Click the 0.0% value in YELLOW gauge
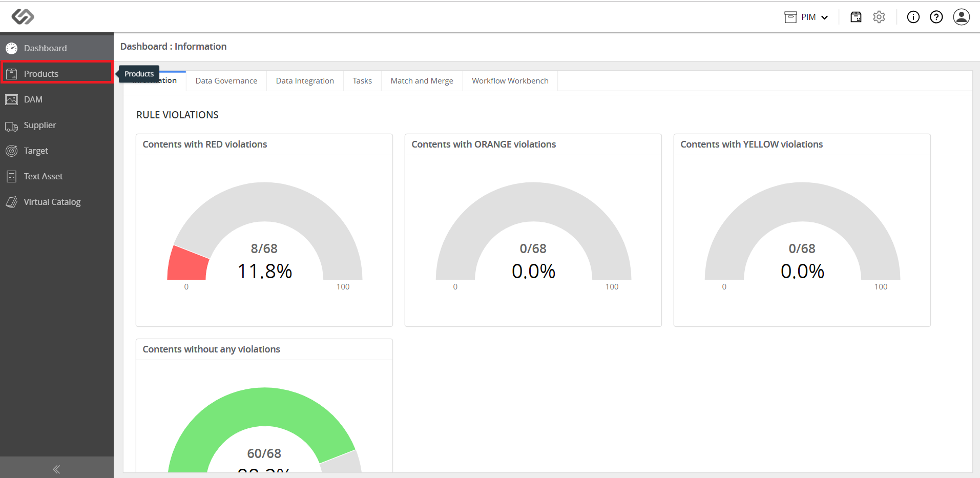 (803, 271)
